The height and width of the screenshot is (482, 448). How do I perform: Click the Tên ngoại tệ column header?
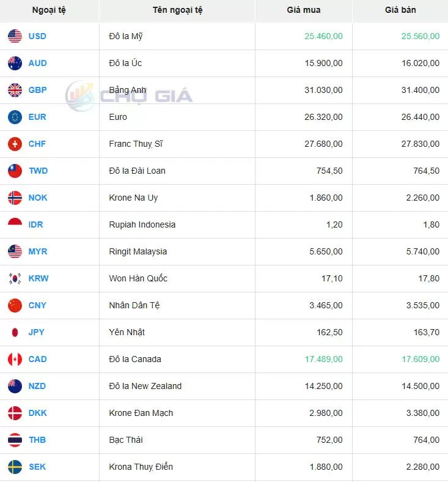click(x=177, y=10)
